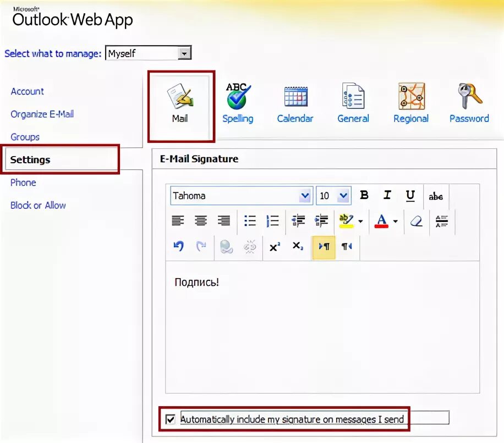Click the Outlook Web App logo
The height and width of the screenshot is (443, 504).
(x=72, y=18)
